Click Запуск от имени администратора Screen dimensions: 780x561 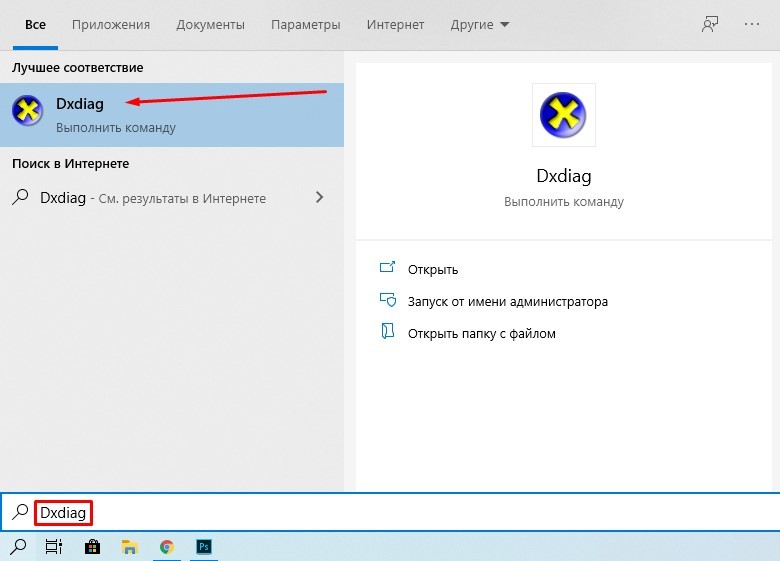coord(508,301)
